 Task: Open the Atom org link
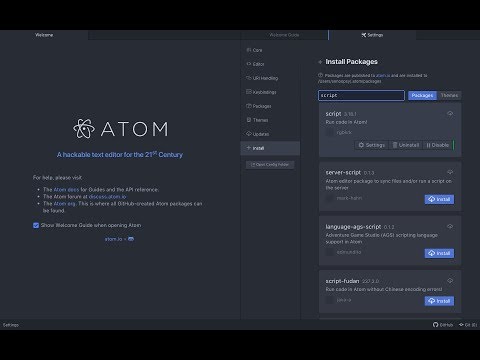pyautogui.click(x=64, y=204)
